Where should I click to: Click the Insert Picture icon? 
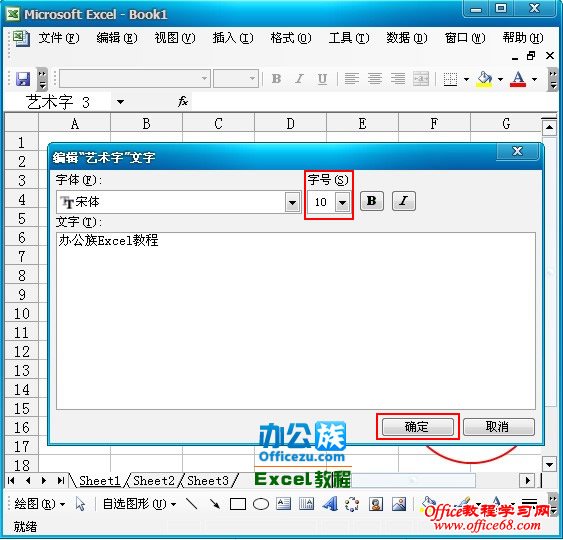click(399, 504)
